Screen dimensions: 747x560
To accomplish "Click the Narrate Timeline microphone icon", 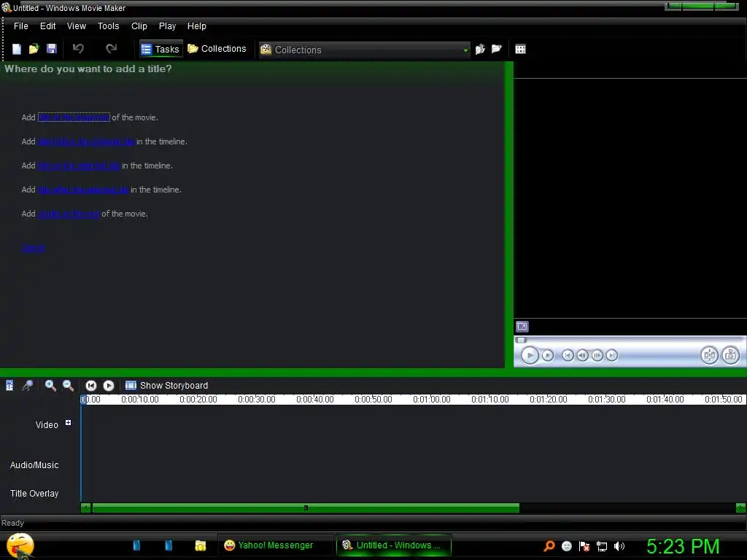I will (x=28, y=385).
